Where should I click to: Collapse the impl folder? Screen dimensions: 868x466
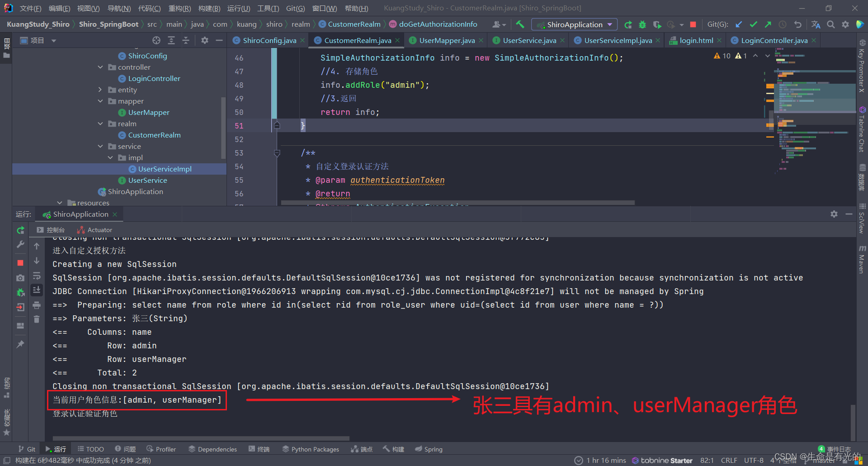point(110,157)
